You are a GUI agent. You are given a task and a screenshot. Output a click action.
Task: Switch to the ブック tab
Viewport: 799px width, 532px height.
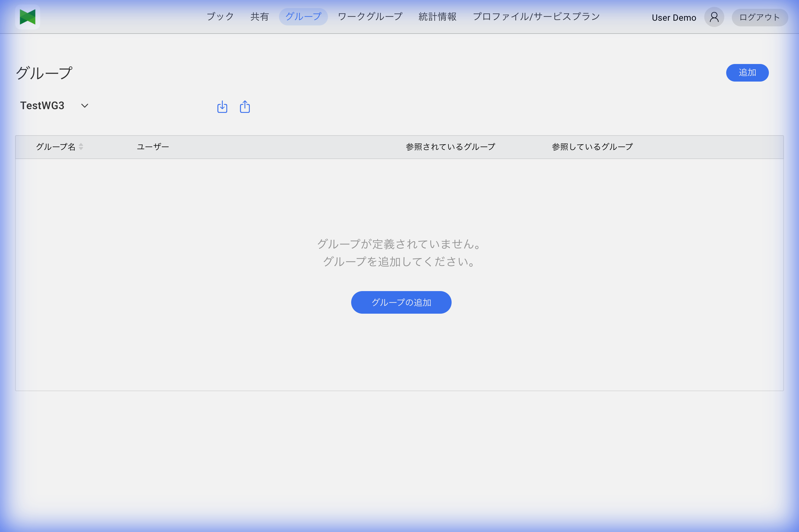(x=220, y=16)
